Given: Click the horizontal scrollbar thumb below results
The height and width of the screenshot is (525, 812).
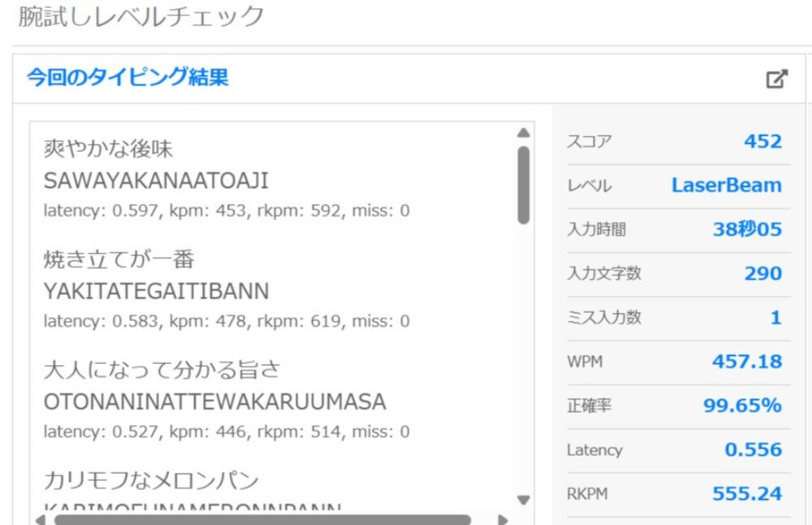Looking at the screenshot, I should pyautogui.click(x=262, y=520).
